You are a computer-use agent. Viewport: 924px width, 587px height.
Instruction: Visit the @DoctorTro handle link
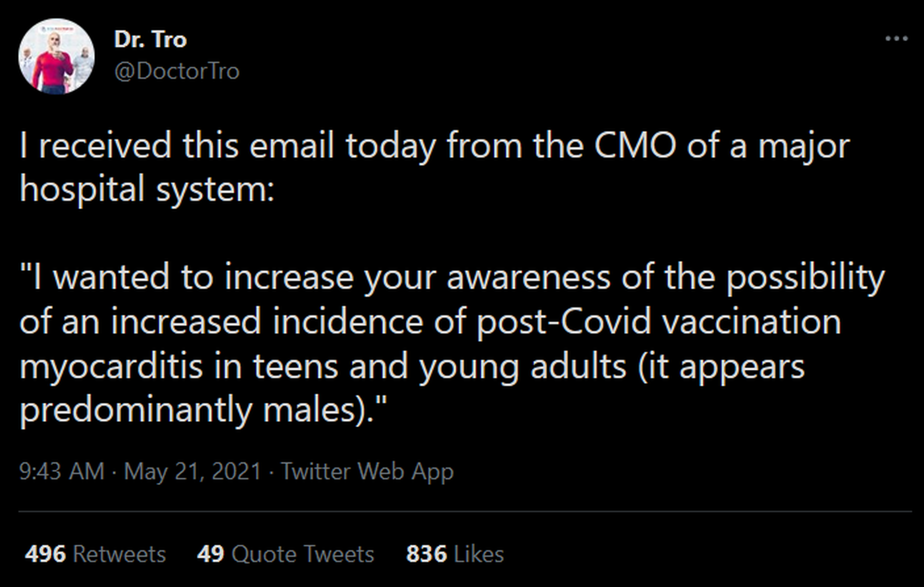[x=177, y=71]
